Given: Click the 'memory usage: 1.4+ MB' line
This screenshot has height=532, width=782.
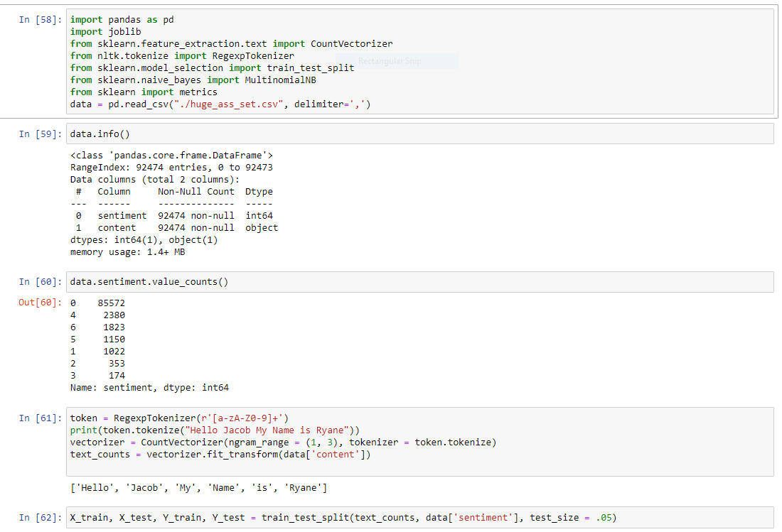Looking at the screenshot, I should point(128,252).
